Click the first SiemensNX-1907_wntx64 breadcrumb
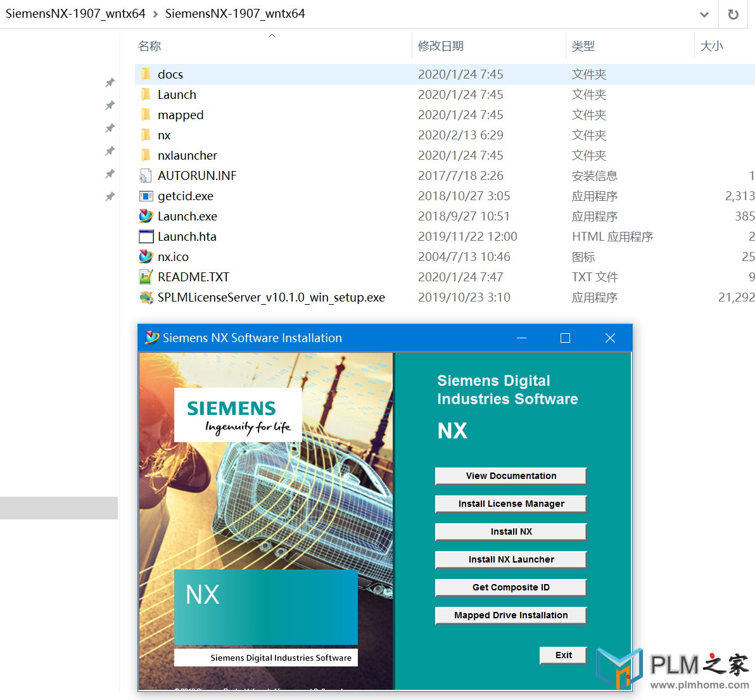 75,13
